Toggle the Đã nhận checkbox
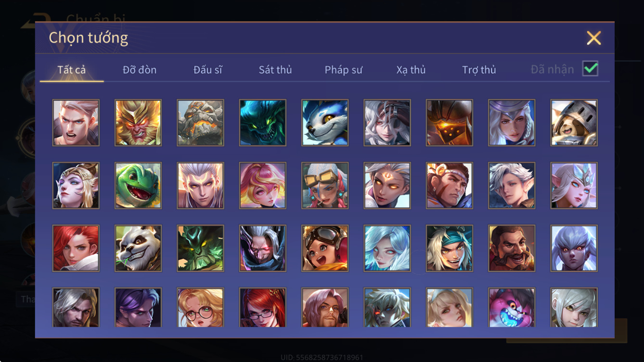Image resolution: width=644 pixels, height=362 pixels. coord(590,69)
